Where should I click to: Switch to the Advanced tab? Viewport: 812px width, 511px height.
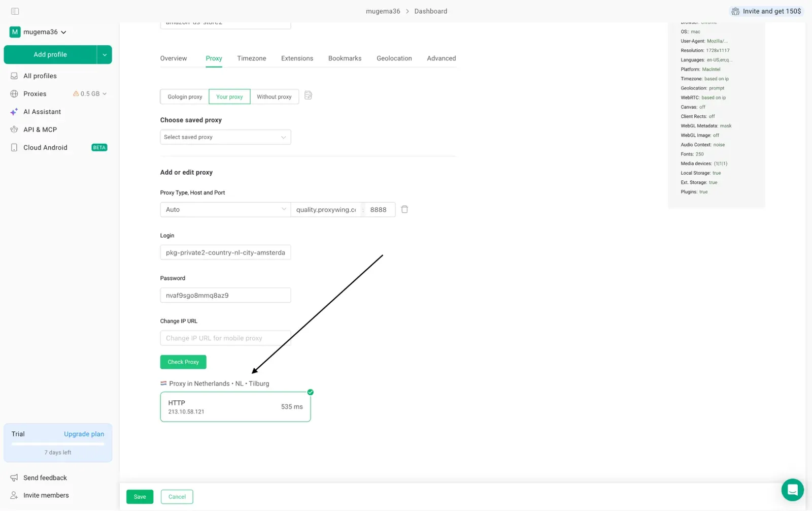point(441,58)
